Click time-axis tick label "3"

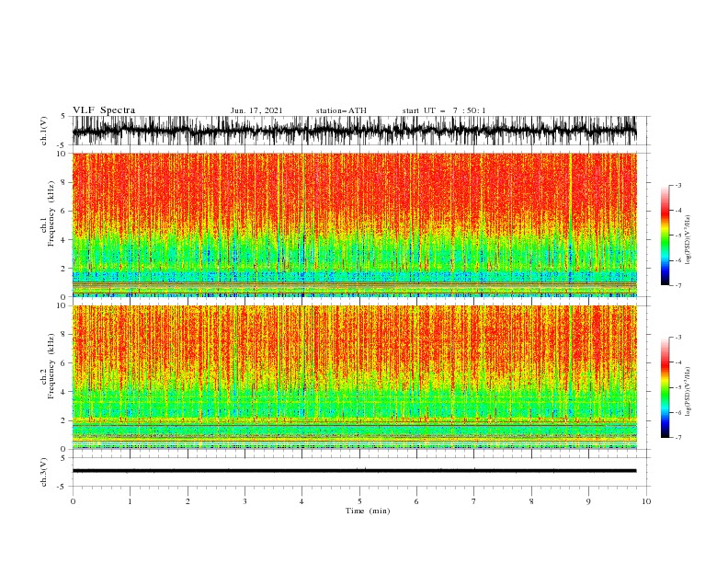point(245,501)
